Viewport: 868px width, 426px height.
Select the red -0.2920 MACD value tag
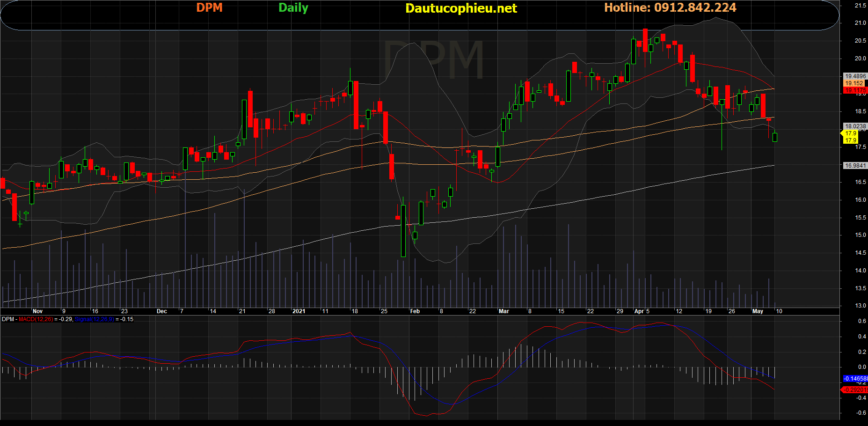pyautogui.click(x=854, y=390)
